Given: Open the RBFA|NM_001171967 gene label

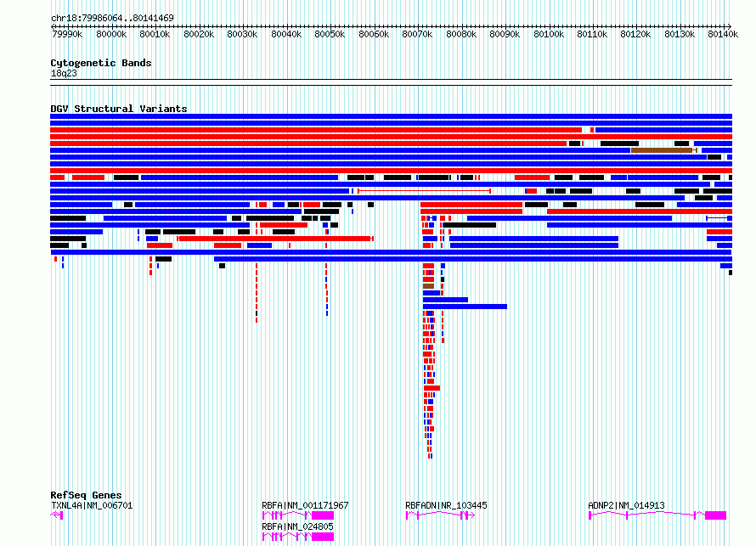Looking at the screenshot, I should 305,505.
